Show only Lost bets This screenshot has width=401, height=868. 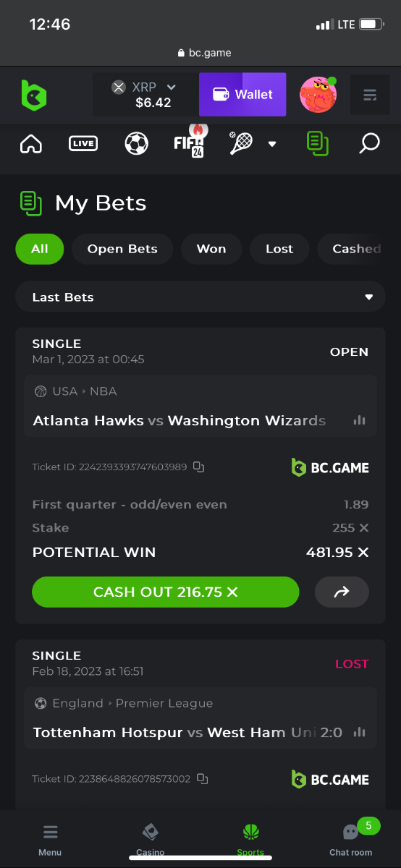coord(279,249)
